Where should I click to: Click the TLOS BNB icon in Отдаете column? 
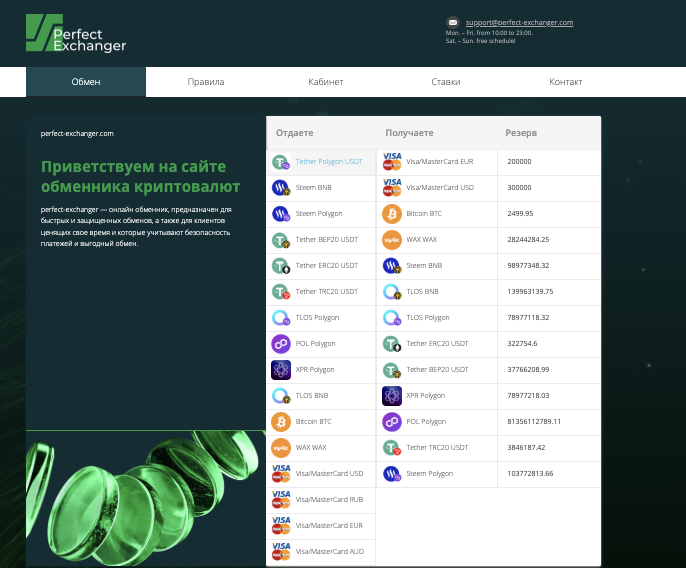point(281,396)
